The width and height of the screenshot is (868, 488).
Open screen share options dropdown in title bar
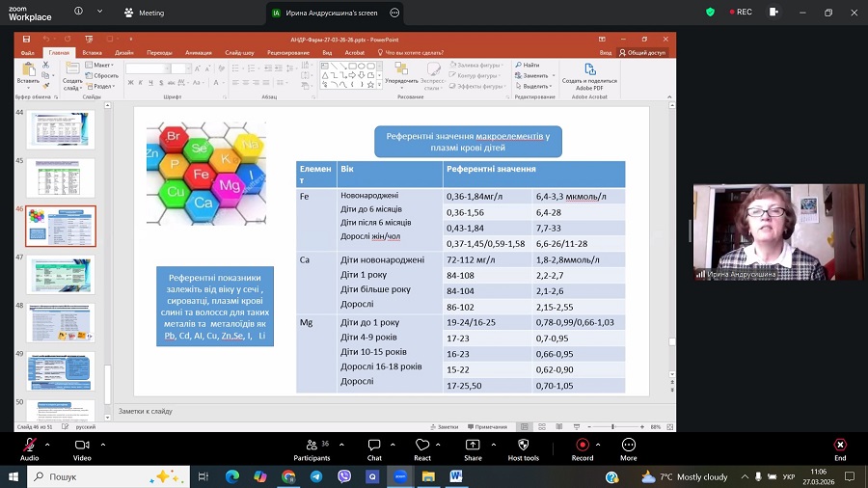(394, 13)
